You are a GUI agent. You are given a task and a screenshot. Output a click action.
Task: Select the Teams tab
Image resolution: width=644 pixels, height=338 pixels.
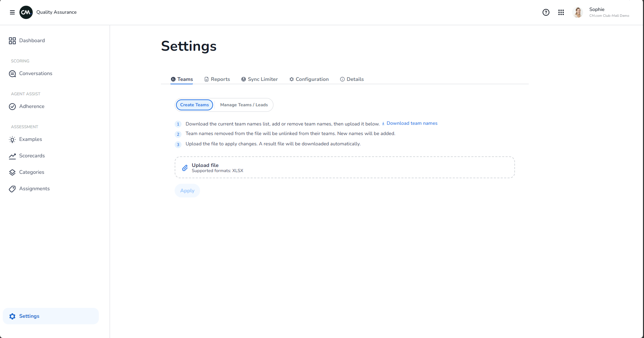click(182, 79)
